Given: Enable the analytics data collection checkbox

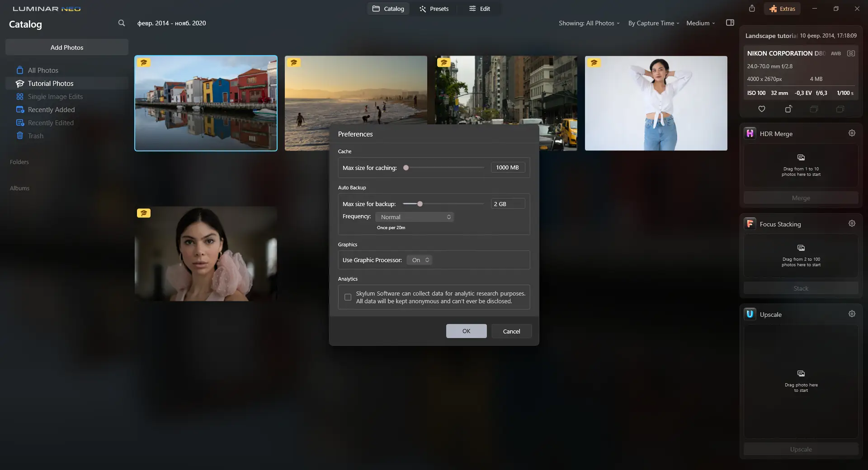Looking at the screenshot, I should [348, 297].
